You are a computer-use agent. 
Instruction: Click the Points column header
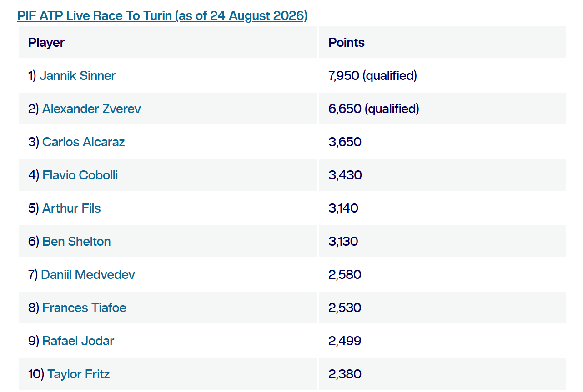click(442, 42)
